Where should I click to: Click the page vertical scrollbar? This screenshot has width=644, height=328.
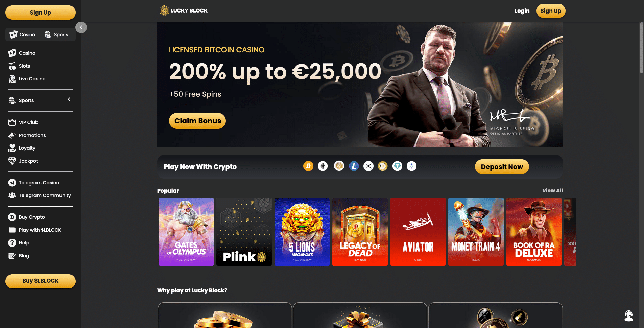point(642,47)
